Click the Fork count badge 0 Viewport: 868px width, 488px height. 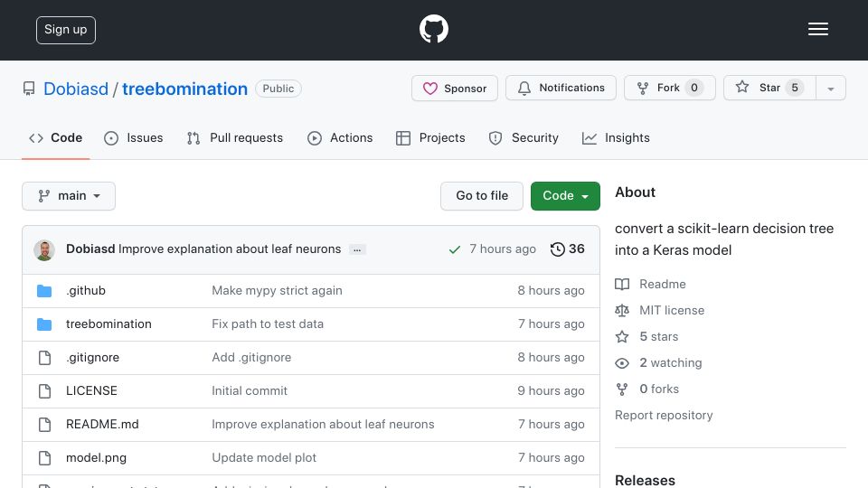pyautogui.click(x=694, y=88)
